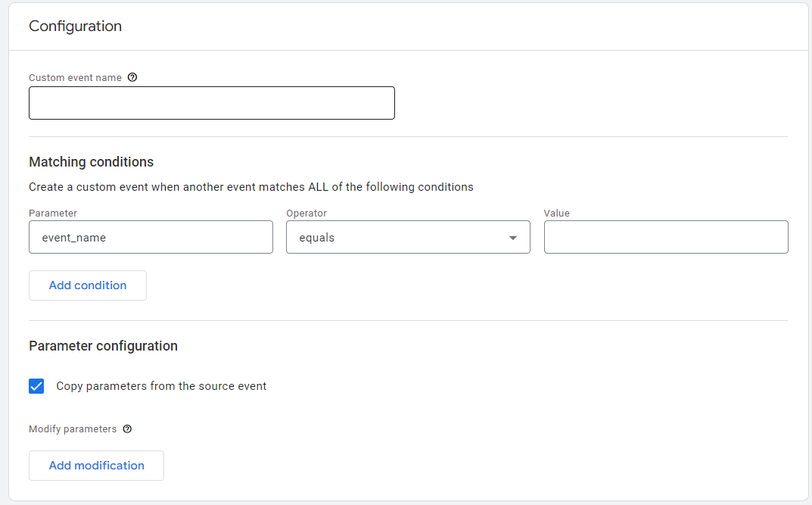
Task: Click the Modify parameters label
Action: click(73, 429)
